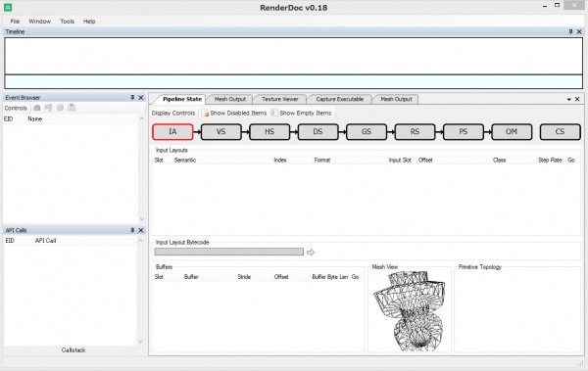The image size is (588, 371).
Task: Click the Input Slot column header
Action: (400, 160)
